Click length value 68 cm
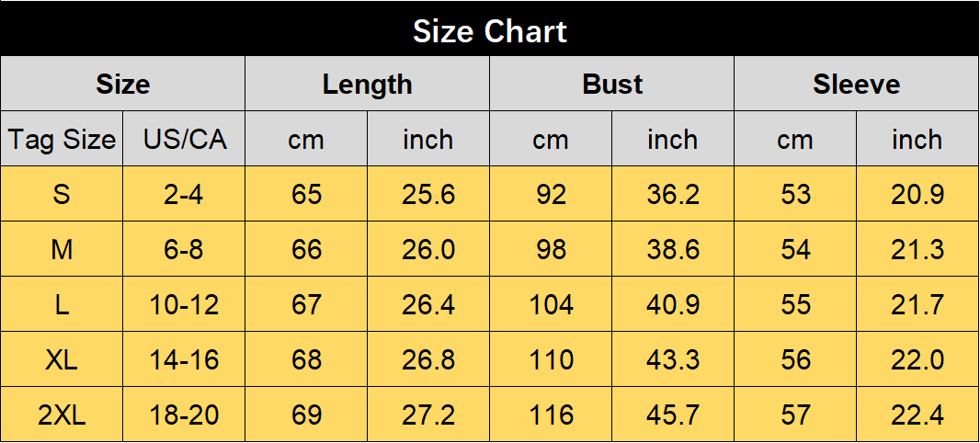 pos(306,359)
